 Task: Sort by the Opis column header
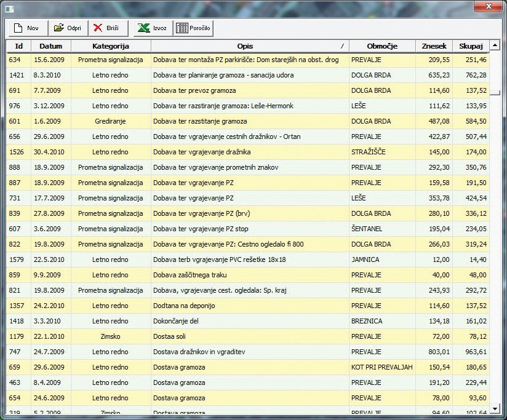(x=250, y=46)
